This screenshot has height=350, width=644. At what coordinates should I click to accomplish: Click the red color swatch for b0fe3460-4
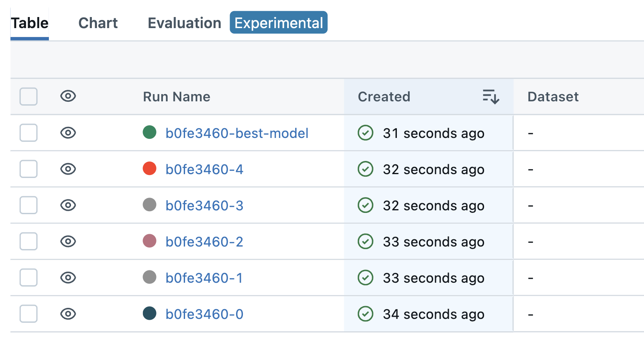pyautogui.click(x=149, y=169)
